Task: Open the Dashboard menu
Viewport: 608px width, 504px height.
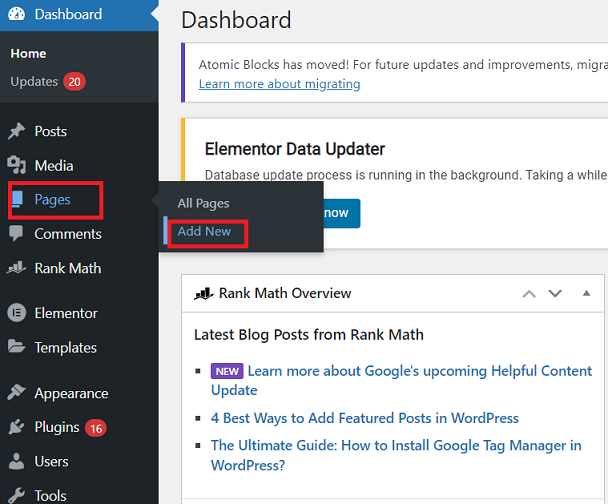Action: [79, 15]
